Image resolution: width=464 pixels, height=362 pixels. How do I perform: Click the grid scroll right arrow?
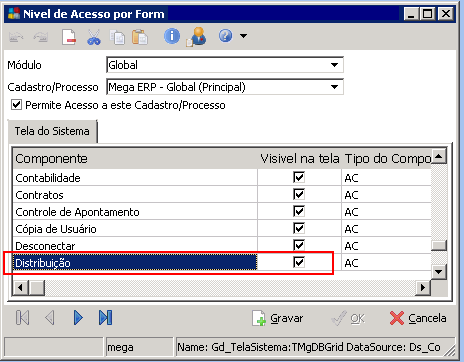423,287
